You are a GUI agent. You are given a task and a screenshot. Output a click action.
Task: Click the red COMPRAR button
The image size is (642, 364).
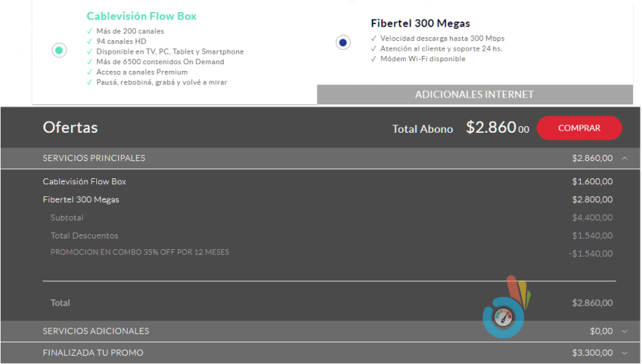click(579, 128)
